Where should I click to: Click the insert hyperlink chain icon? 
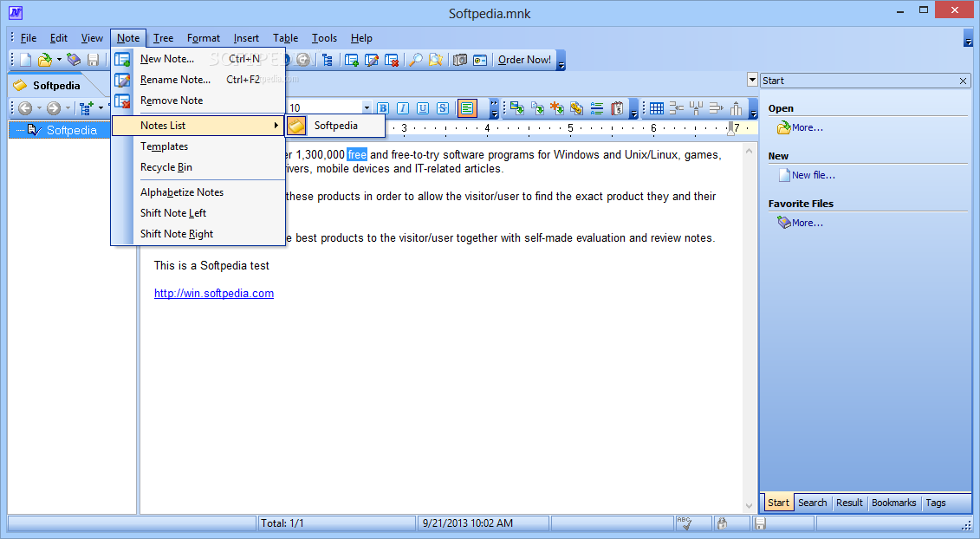[x=577, y=108]
